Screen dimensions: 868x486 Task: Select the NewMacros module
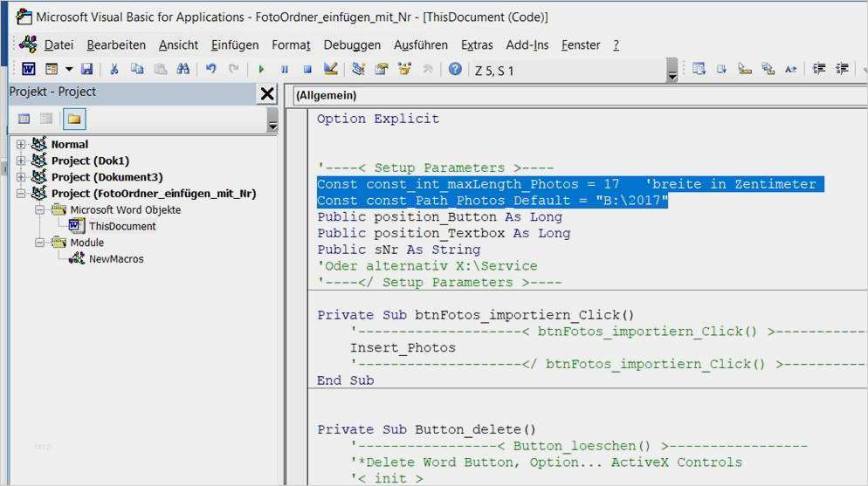click(x=116, y=259)
